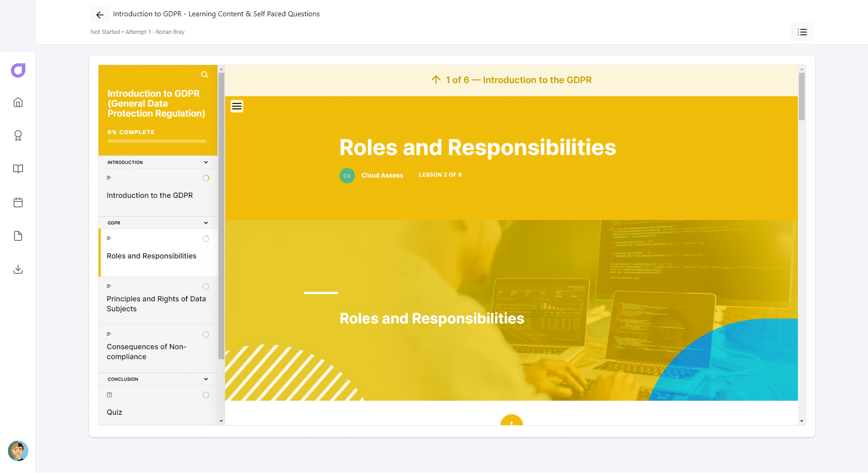Open the open-book icon in the sidebar
This screenshot has height=473, width=868.
coord(18,169)
